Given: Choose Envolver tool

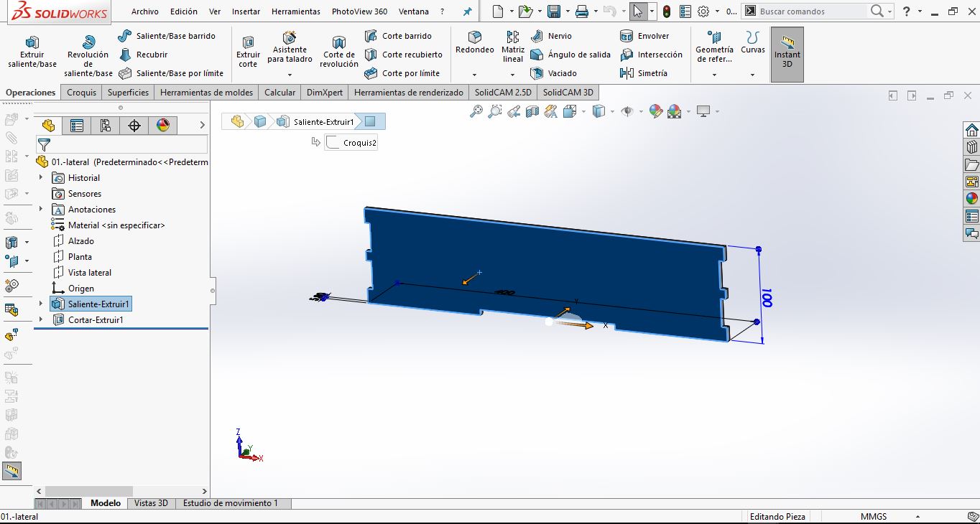Looking at the screenshot, I should tap(644, 36).
